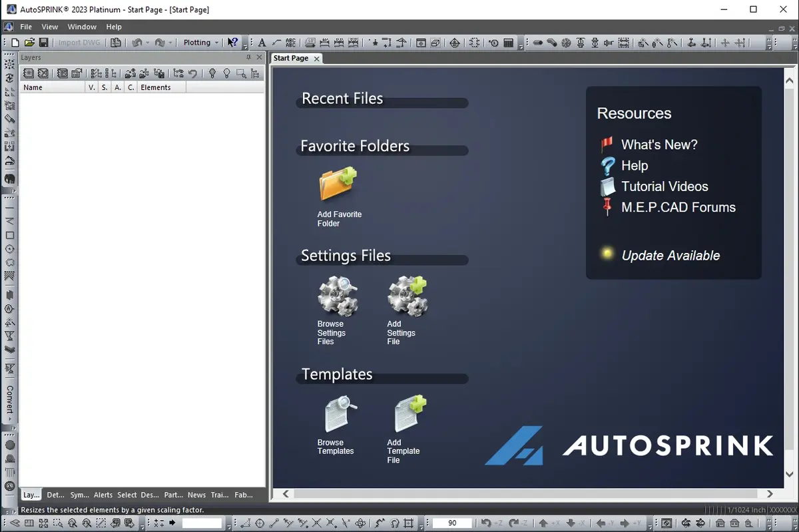Open Browse Templates icon

point(340,414)
